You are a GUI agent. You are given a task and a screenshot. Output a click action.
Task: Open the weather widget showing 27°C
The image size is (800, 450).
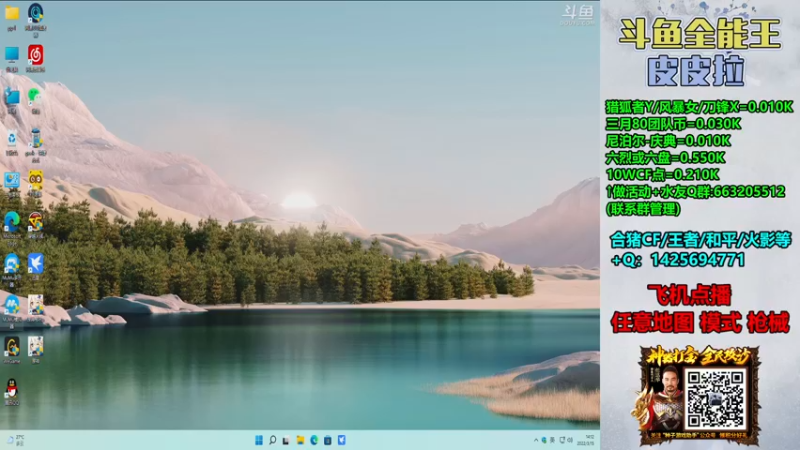(x=14, y=440)
